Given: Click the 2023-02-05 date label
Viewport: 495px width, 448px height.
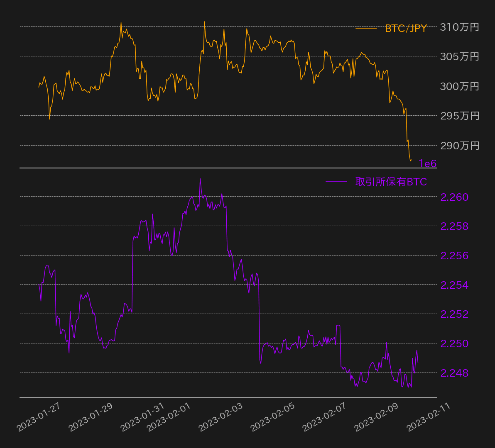Looking at the screenshot, I should 272,418.
